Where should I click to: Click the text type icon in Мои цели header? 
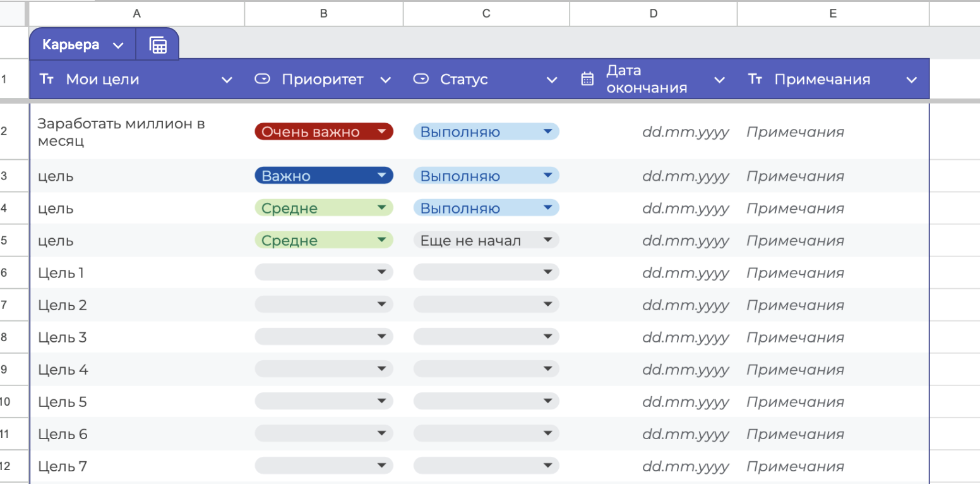tap(47, 79)
